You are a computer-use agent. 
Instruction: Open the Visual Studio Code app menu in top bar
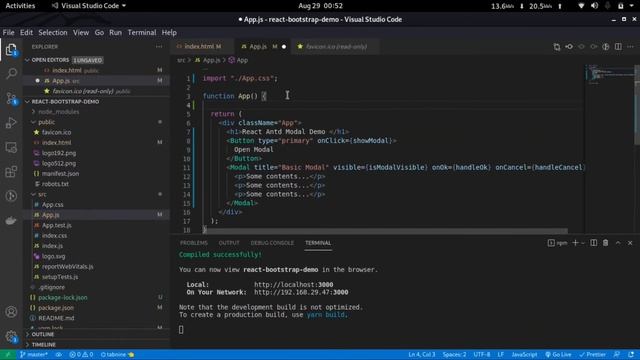(x=89, y=6)
